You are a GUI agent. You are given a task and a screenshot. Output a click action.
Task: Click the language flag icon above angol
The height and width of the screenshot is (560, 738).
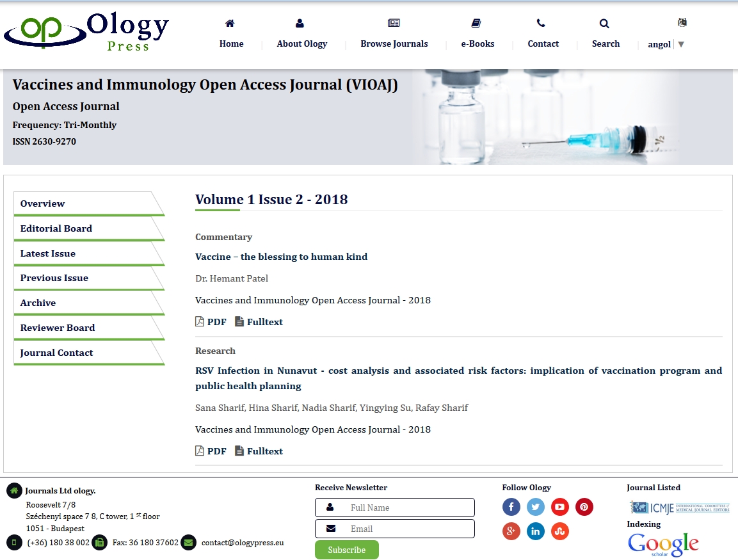pyautogui.click(x=682, y=22)
